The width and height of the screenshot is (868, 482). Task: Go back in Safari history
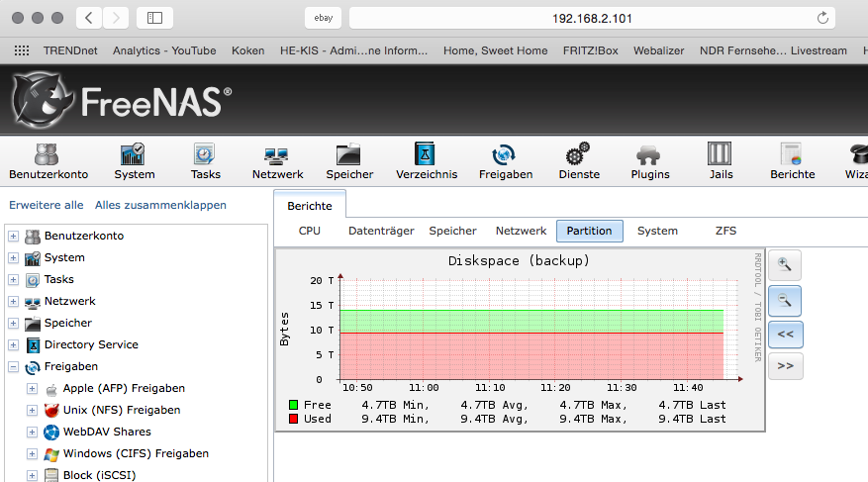coord(88,18)
